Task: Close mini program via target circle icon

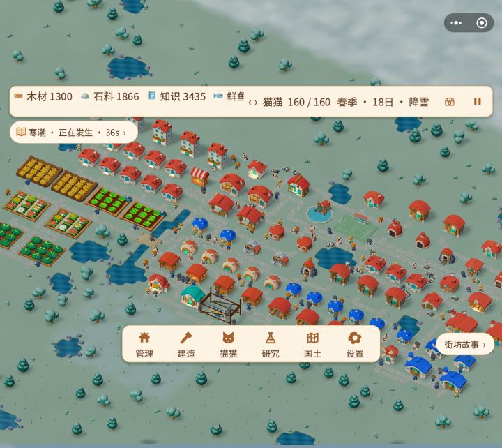Action: coord(482,23)
